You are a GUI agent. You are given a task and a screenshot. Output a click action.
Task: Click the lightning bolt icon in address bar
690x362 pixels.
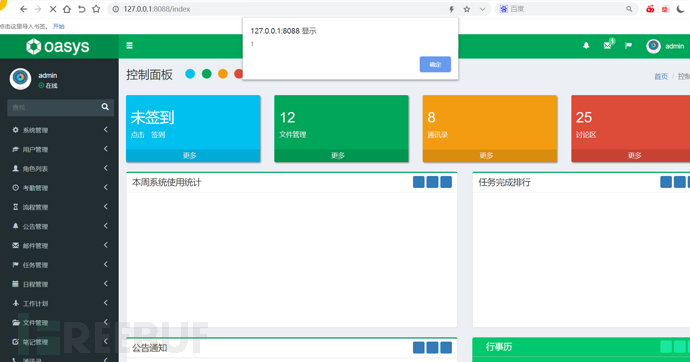(x=451, y=9)
